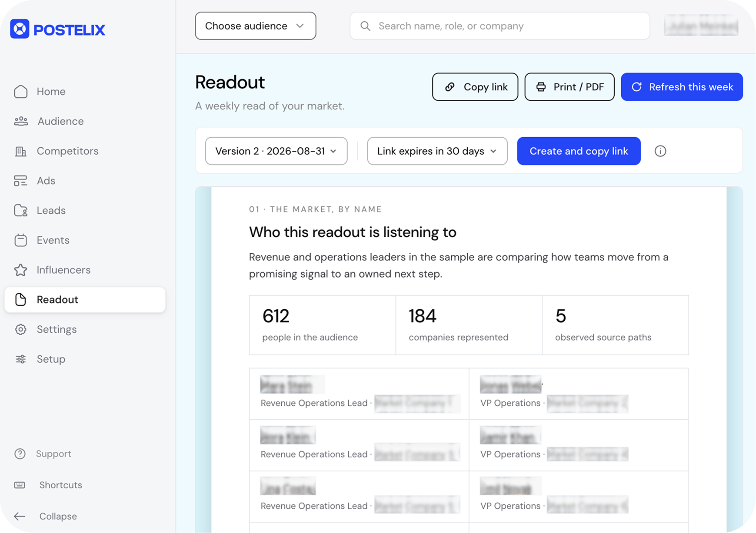Open Settings via its gear icon
Viewport: 756px width, 533px height.
20,329
